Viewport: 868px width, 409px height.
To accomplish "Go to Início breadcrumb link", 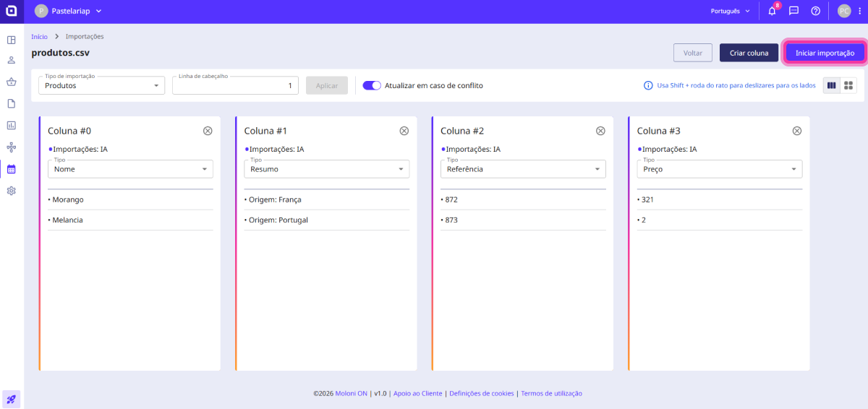I will [39, 36].
